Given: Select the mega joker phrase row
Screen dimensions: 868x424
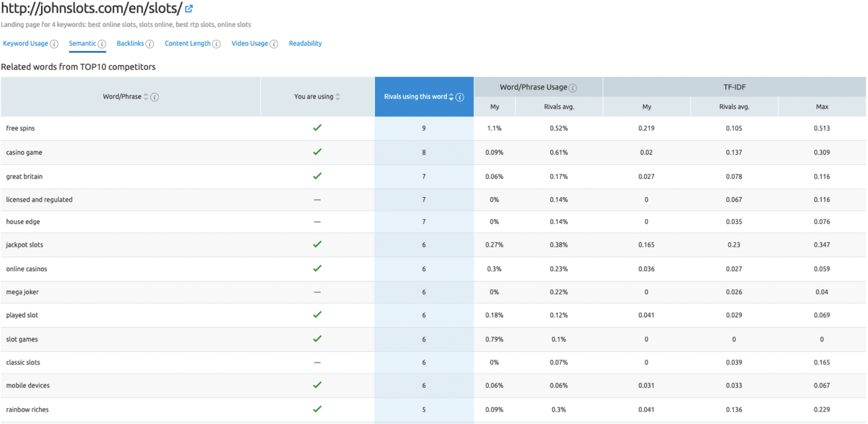Looking at the screenshot, I should pyautogui.click(x=23, y=292).
